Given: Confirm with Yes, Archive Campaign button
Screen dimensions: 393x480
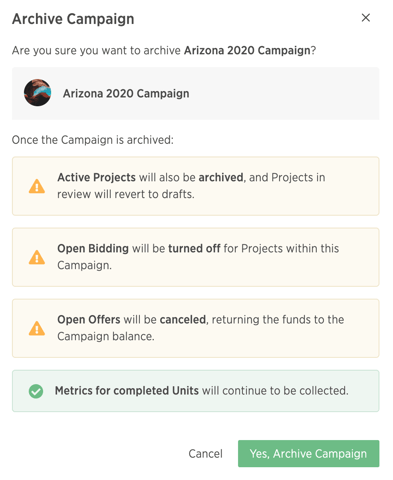Looking at the screenshot, I should [x=308, y=454].
